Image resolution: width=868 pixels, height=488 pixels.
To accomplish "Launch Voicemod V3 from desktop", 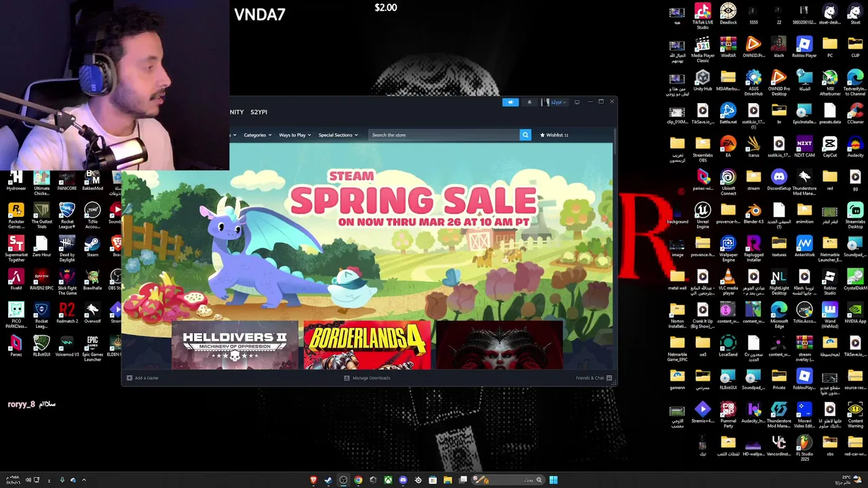I will coord(66,346).
